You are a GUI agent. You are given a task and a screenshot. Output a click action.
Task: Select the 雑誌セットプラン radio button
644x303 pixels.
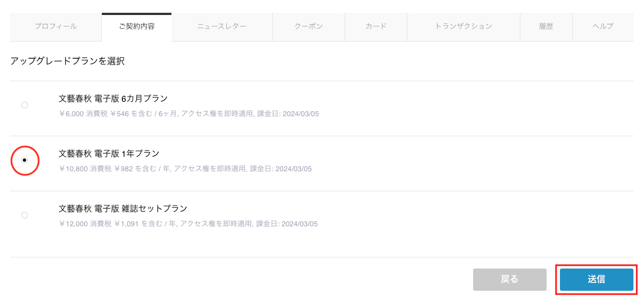point(24,215)
